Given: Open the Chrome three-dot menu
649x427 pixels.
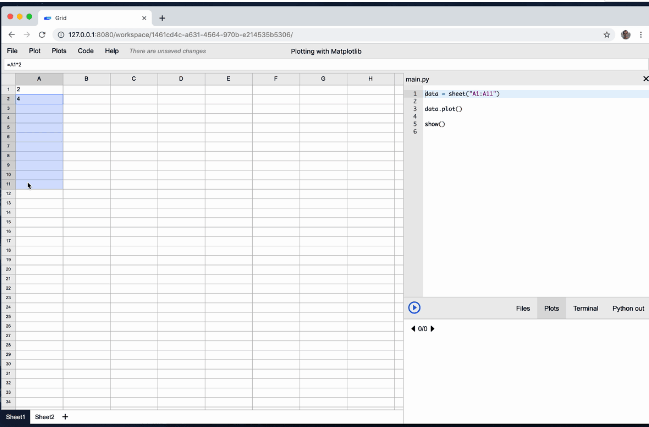Looking at the screenshot, I should (x=641, y=35).
